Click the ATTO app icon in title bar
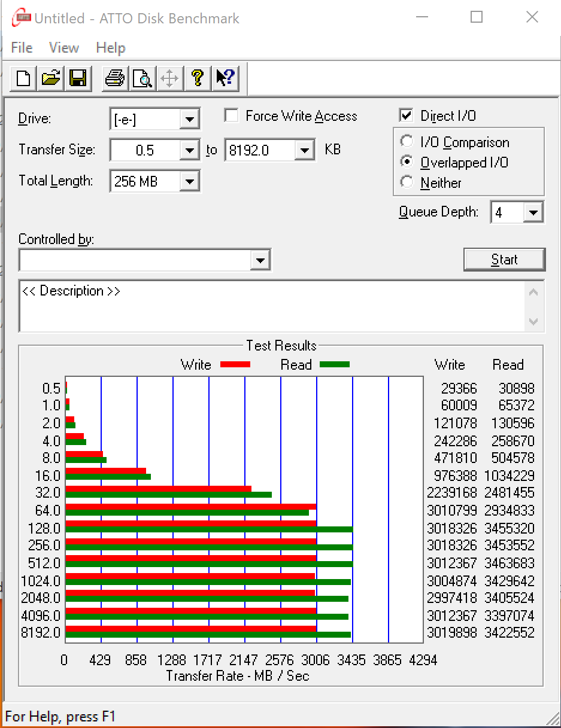561x728 pixels. click(x=22, y=19)
